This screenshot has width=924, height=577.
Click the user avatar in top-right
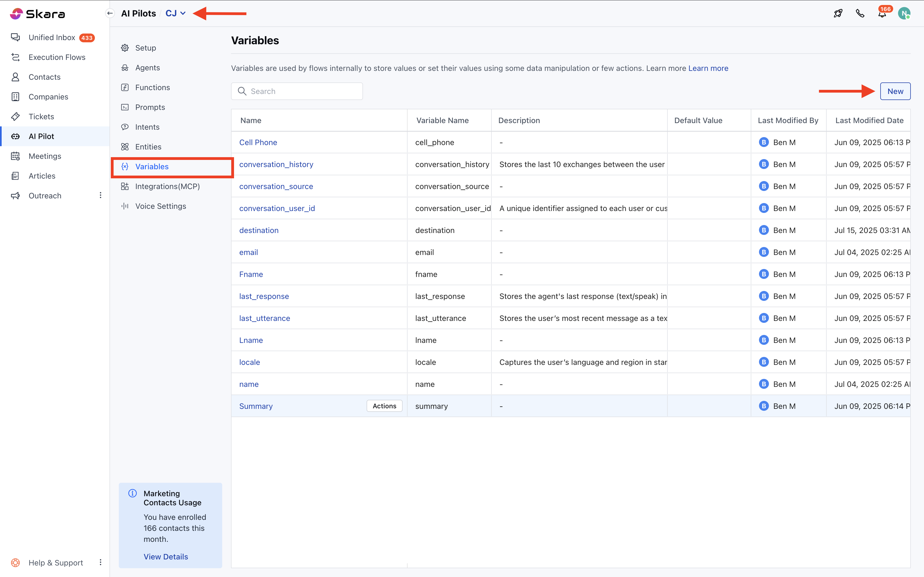903,14
